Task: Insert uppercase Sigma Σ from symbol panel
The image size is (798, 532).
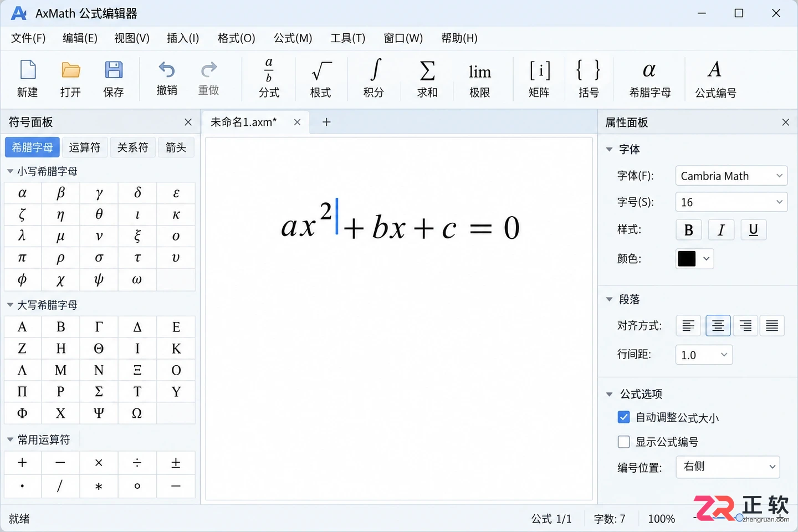Action: pyautogui.click(x=99, y=392)
